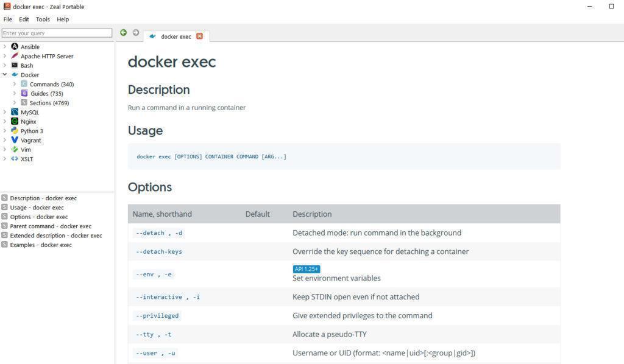Click section icon beside Usage - docker exec

point(4,207)
